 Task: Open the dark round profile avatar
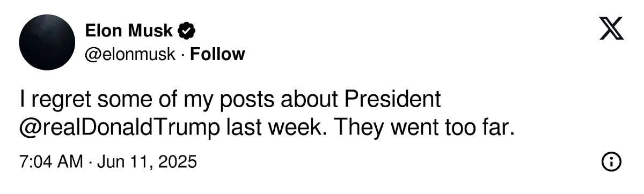(x=47, y=42)
